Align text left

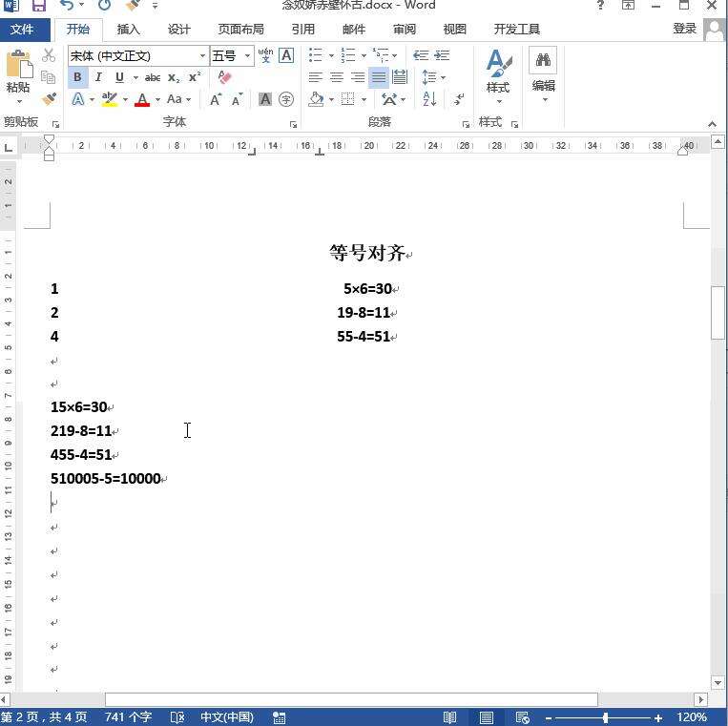316,77
